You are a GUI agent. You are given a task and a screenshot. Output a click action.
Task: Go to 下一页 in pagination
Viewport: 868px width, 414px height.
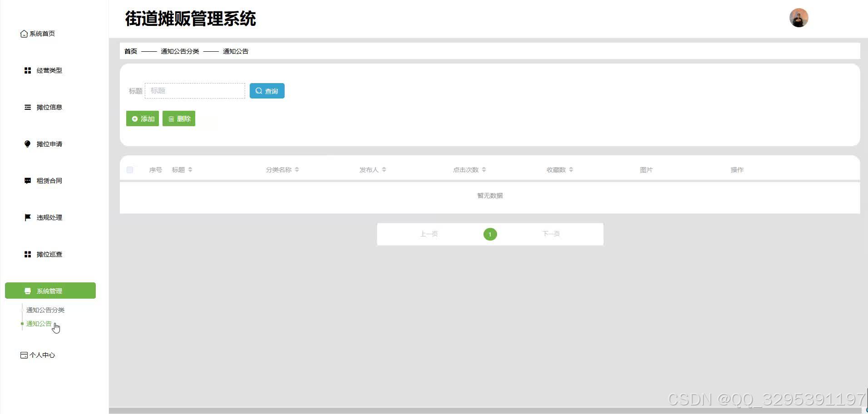coord(551,234)
